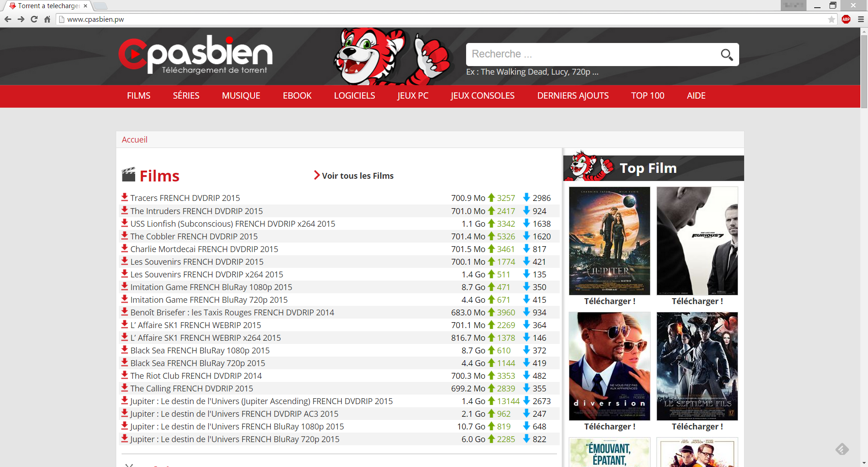Screen dimensions: 868x467
Task: Click the search magnifier icon
Action: [726, 55]
